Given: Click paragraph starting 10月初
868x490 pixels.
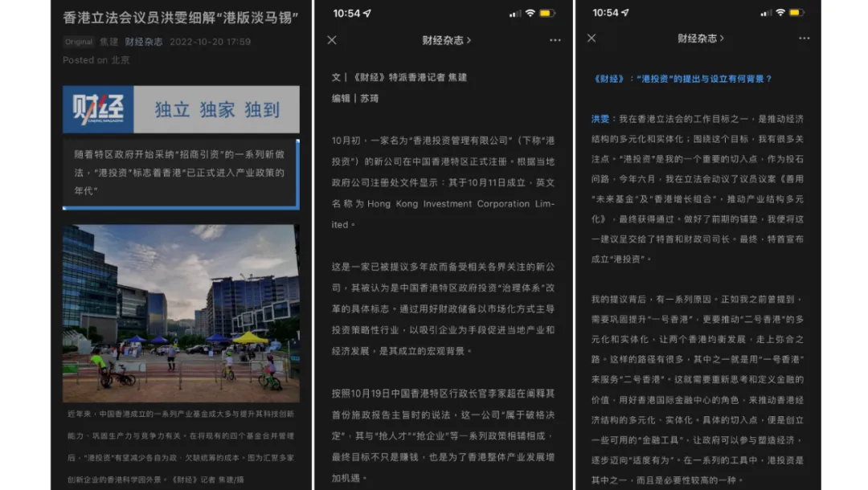Looking at the screenshot, I should tap(443, 182).
